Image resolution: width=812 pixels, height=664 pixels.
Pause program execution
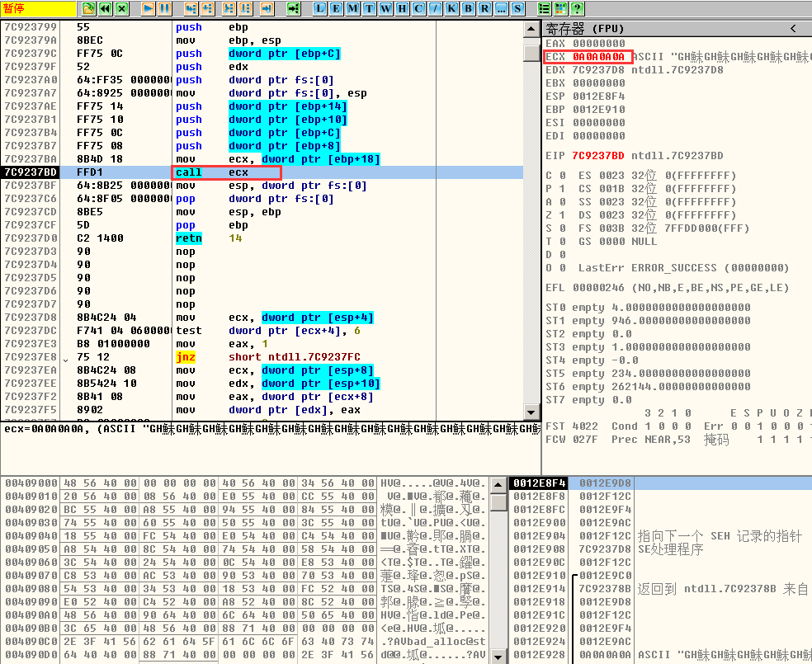coord(166,8)
